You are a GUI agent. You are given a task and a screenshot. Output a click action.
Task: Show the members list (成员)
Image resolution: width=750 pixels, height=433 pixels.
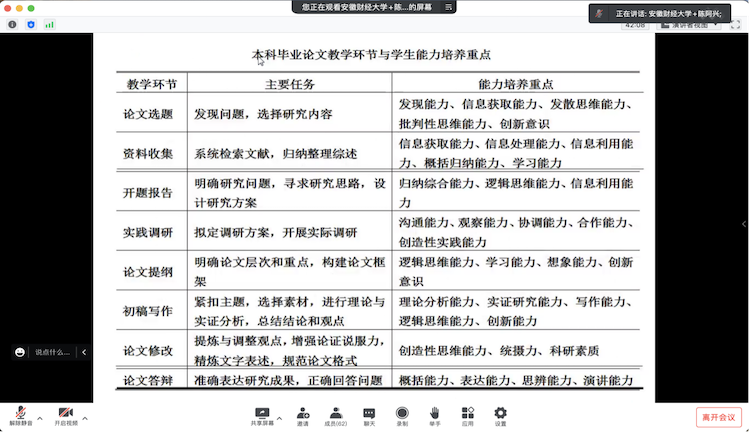pyautogui.click(x=336, y=414)
